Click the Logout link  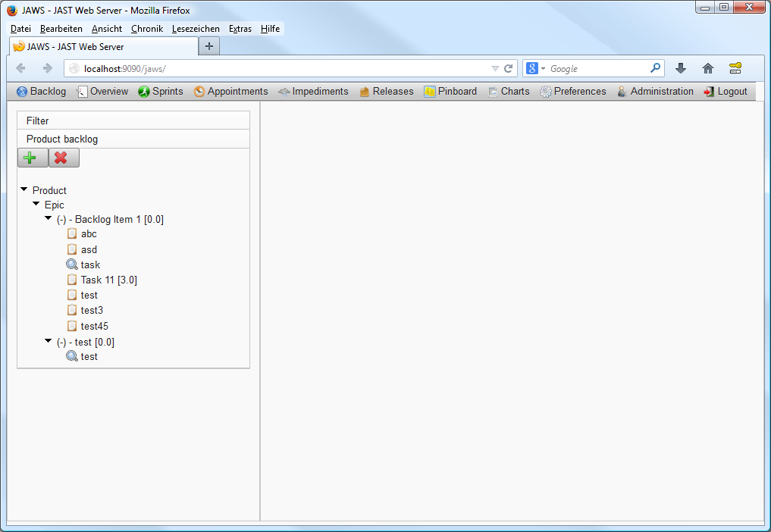tap(732, 91)
